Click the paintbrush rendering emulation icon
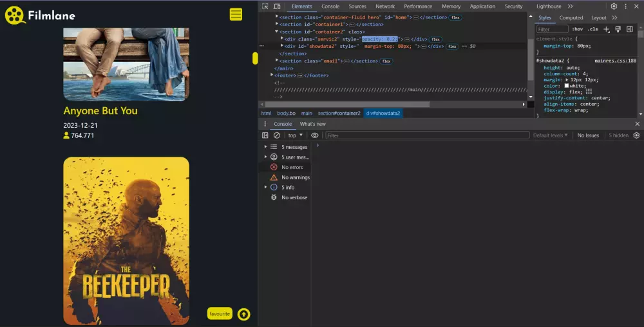644x327 pixels. [618, 29]
